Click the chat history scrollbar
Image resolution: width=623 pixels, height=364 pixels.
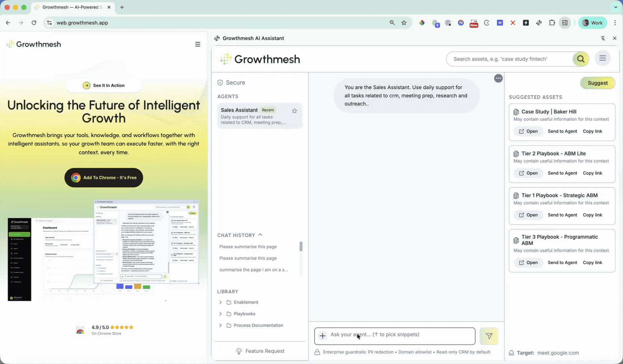(301, 246)
